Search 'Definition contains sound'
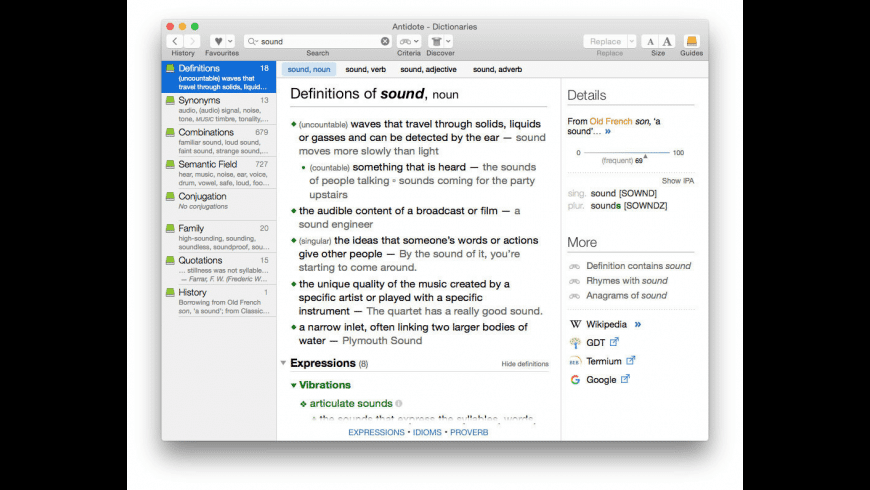 pyautogui.click(x=638, y=266)
